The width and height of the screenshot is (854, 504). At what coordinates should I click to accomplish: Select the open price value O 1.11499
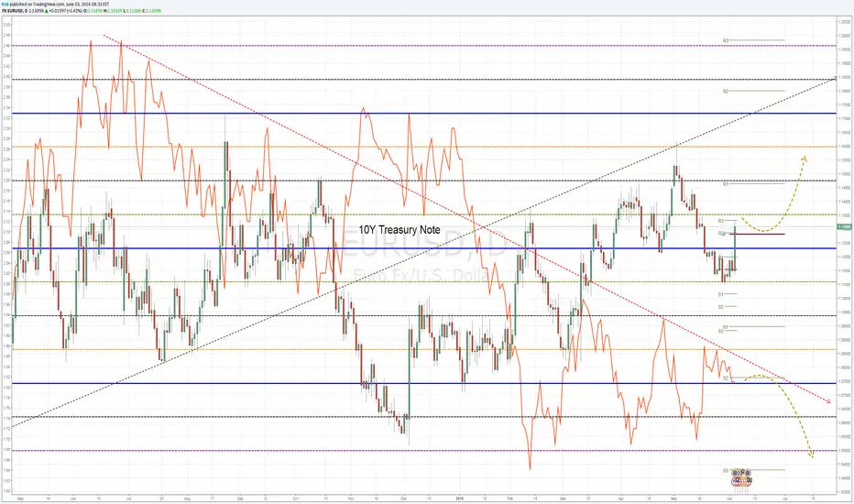93,10
